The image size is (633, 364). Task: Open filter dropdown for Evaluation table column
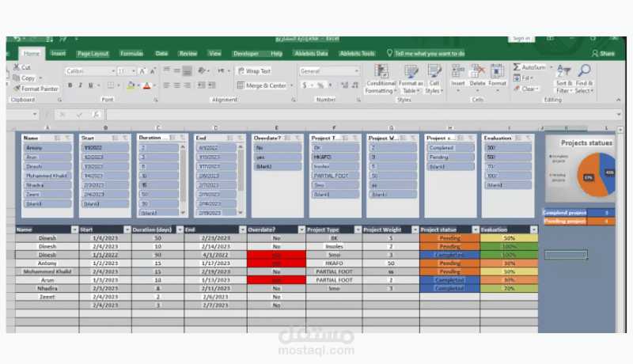533,229
